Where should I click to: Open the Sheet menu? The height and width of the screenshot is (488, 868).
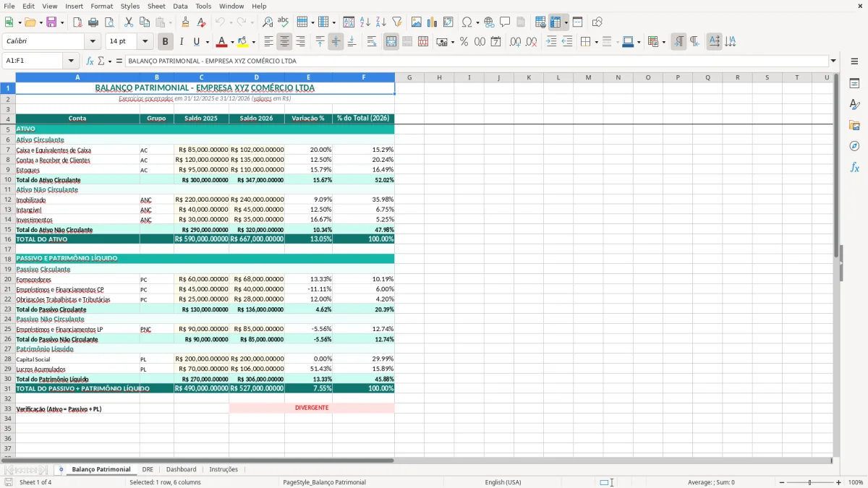tap(156, 6)
